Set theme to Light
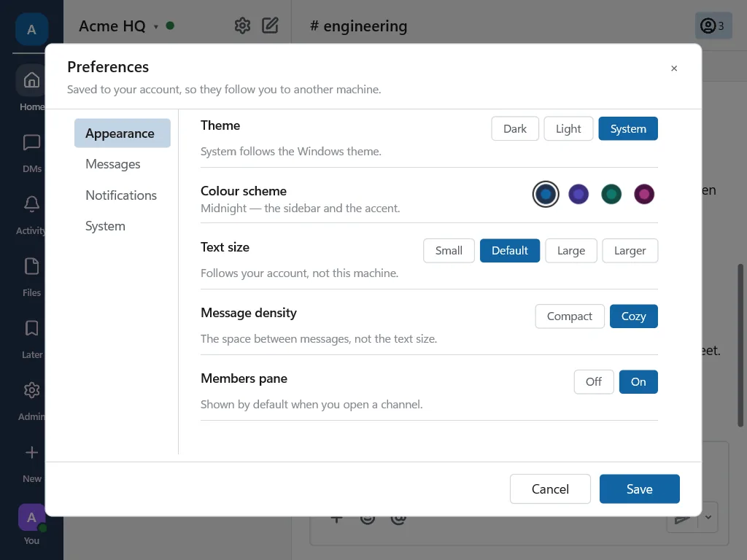Screen dimensions: 747x560 [x=568, y=128]
